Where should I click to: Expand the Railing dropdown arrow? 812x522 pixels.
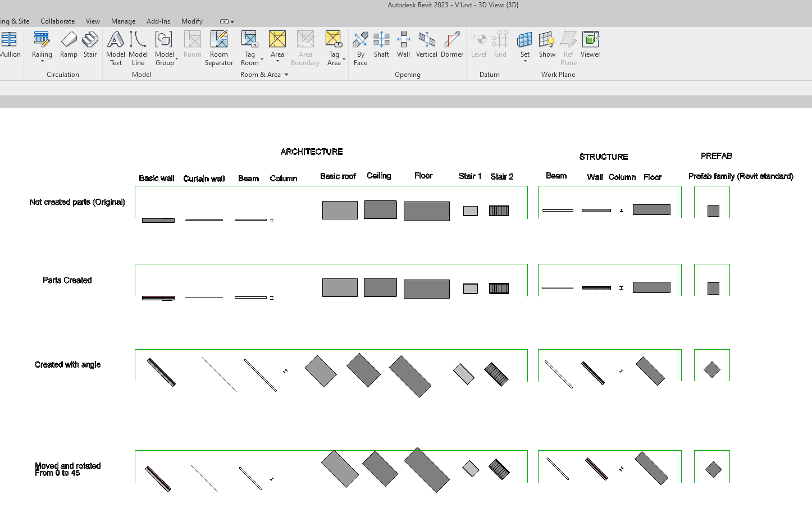(42, 60)
